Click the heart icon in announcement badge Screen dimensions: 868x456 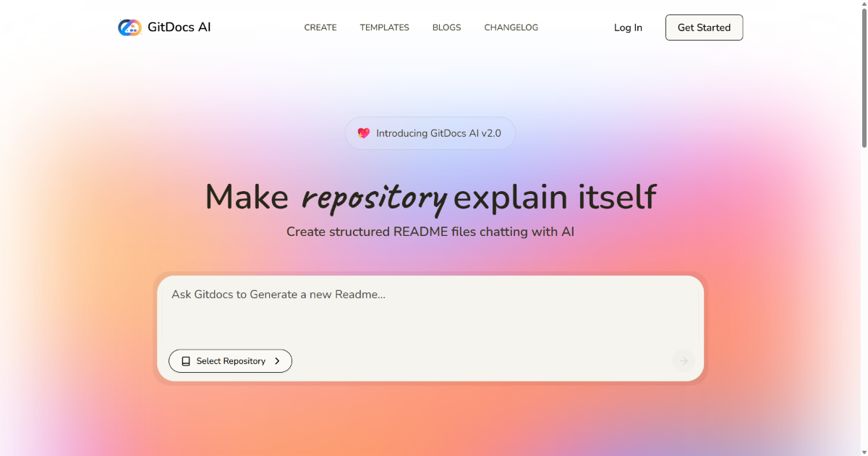point(364,133)
